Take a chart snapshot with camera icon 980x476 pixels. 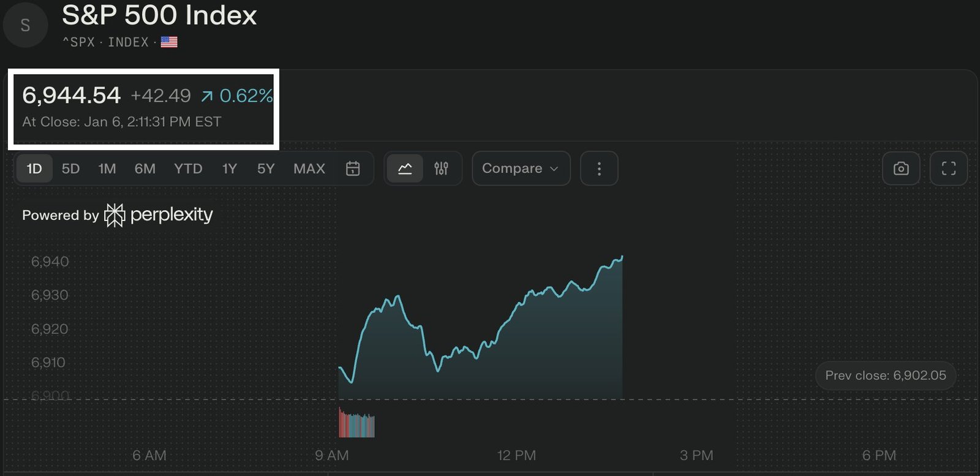coord(901,168)
